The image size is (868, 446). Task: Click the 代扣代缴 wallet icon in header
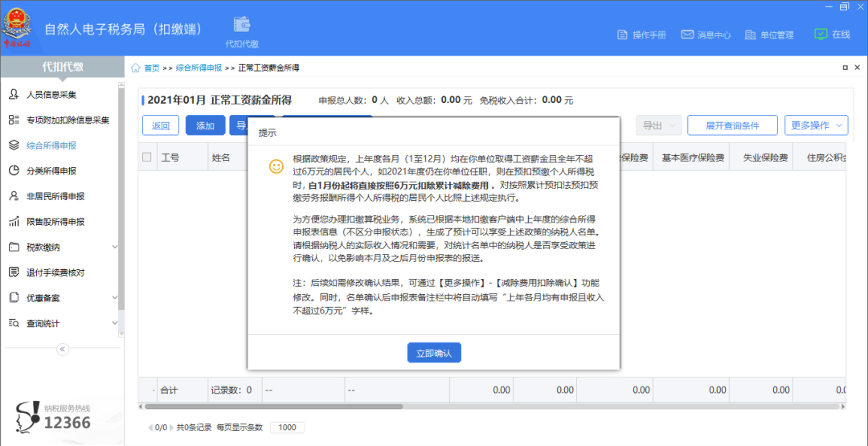pyautogui.click(x=242, y=26)
